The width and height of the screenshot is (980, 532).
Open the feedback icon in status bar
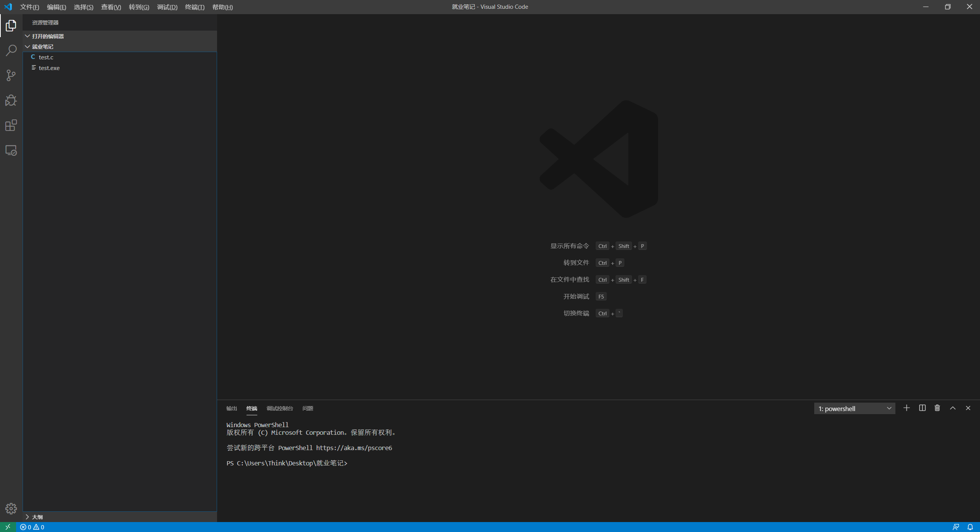pos(956,527)
